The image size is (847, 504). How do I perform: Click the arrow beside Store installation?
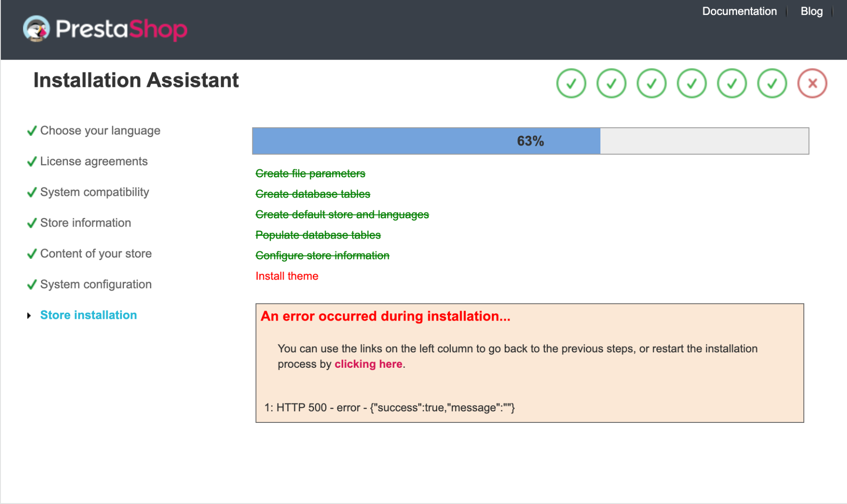coord(29,316)
